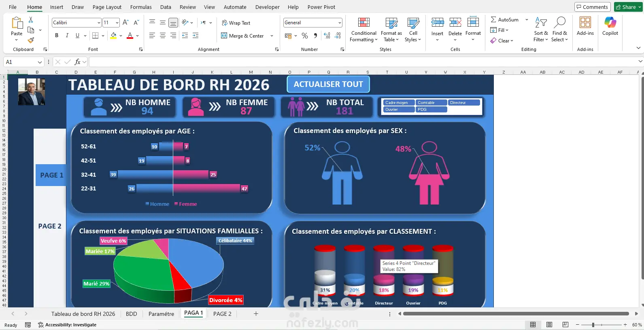This screenshot has height=330, width=644.
Task: Select the Format Painter brush
Action: pyautogui.click(x=31, y=40)
